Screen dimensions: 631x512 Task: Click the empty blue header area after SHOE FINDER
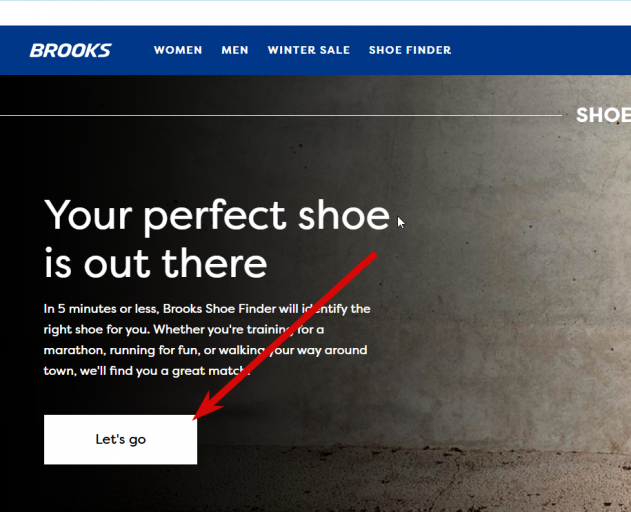pos(541,50)
